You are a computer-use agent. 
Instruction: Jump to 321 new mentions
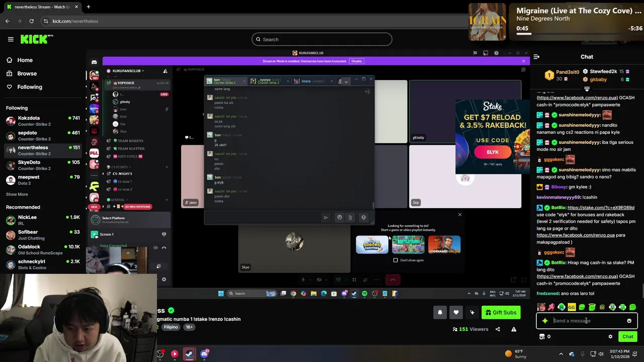(137, 207)
